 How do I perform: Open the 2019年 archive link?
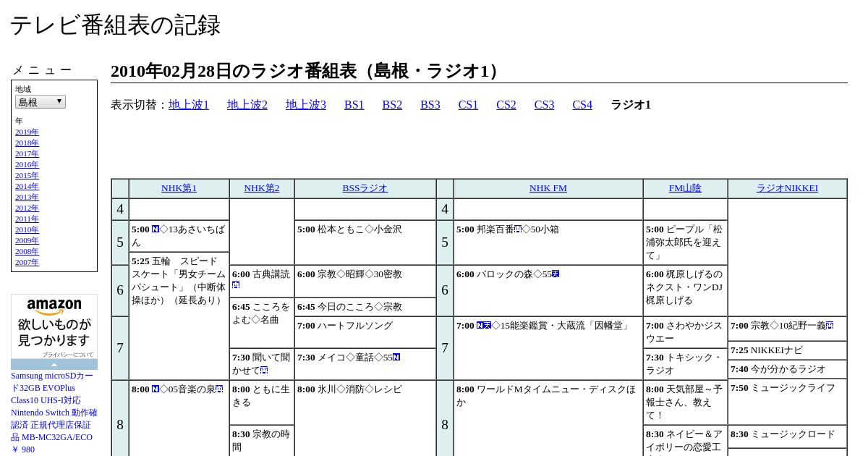pos(27,132)
